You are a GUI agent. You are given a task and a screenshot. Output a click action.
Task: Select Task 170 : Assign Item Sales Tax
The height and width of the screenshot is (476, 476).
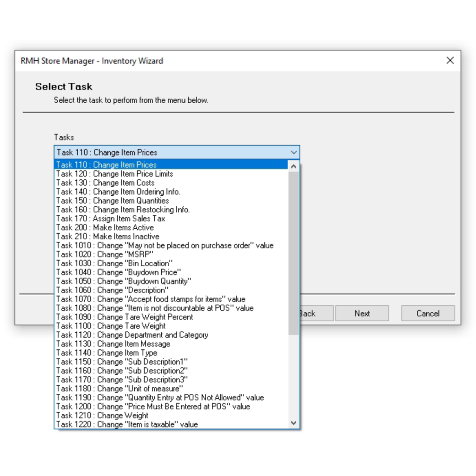click(x=171, y=218)
